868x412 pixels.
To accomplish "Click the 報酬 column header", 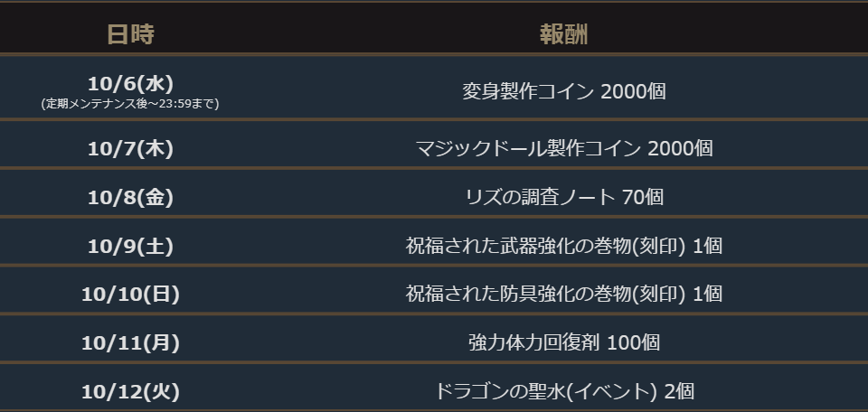I will coord(564,34).
